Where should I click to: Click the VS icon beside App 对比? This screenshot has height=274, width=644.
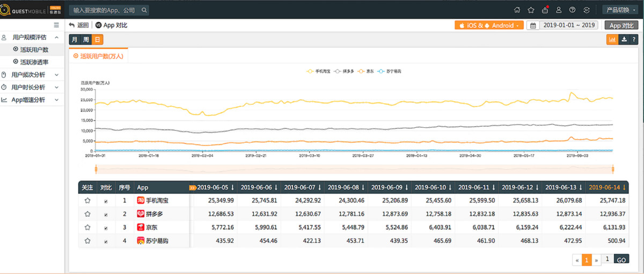pos(98,25)
